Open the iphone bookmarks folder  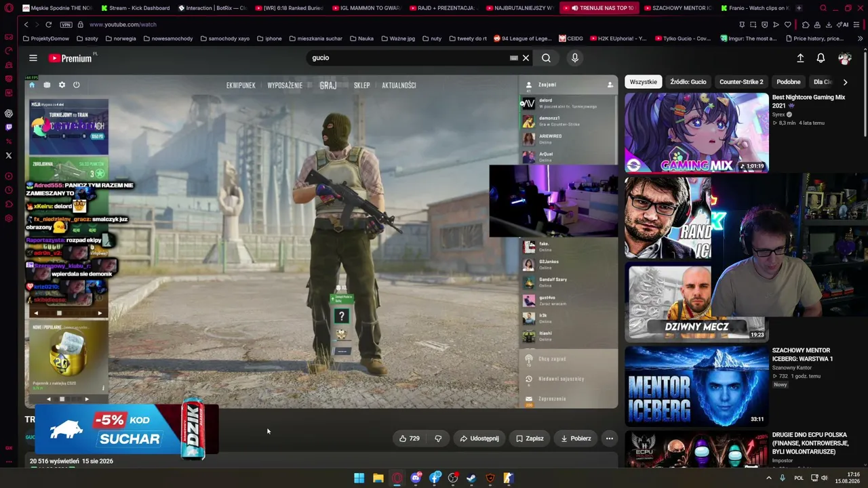pos(269,39)
